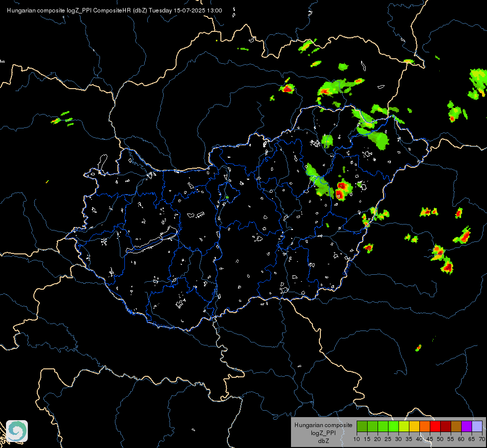
Task: Click the 'logZ_PPI' legend label
Action: tap(323, 433)
